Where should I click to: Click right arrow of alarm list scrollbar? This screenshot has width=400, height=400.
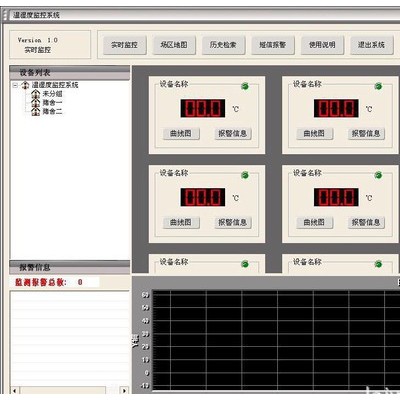[124, 390]
